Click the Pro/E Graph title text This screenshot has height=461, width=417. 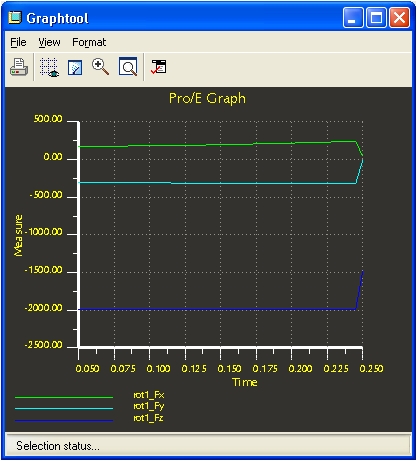[207, 99]
